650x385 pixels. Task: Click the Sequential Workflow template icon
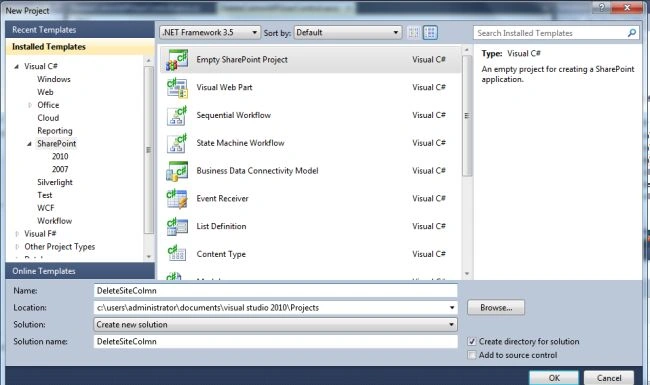pyautogui.click(x=177, y=115)
